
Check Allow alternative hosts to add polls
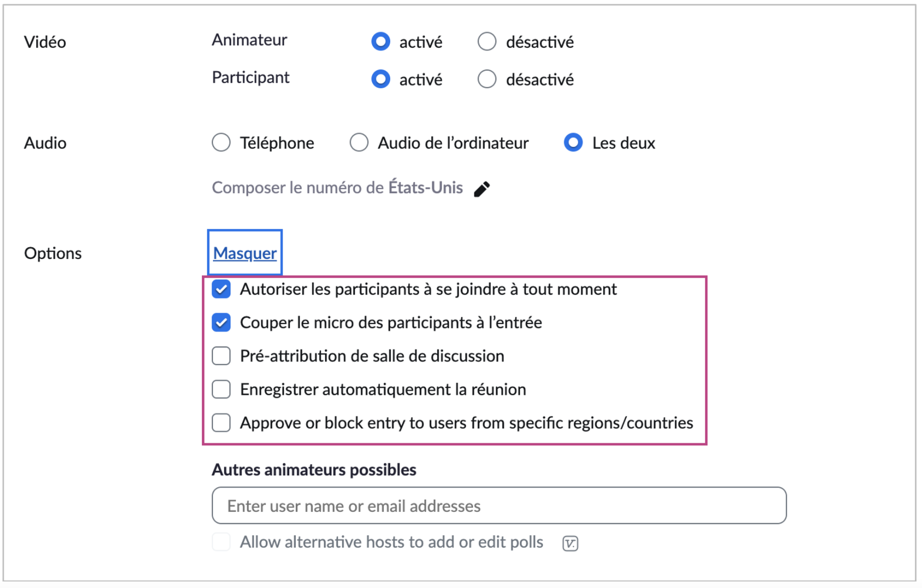221,542
